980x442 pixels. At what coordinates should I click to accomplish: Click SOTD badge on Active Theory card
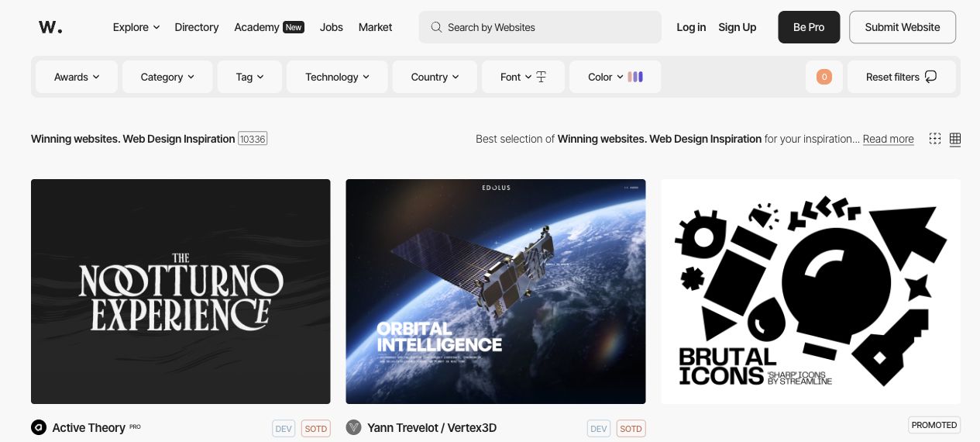pyautogui.click(x=315, y=428)
